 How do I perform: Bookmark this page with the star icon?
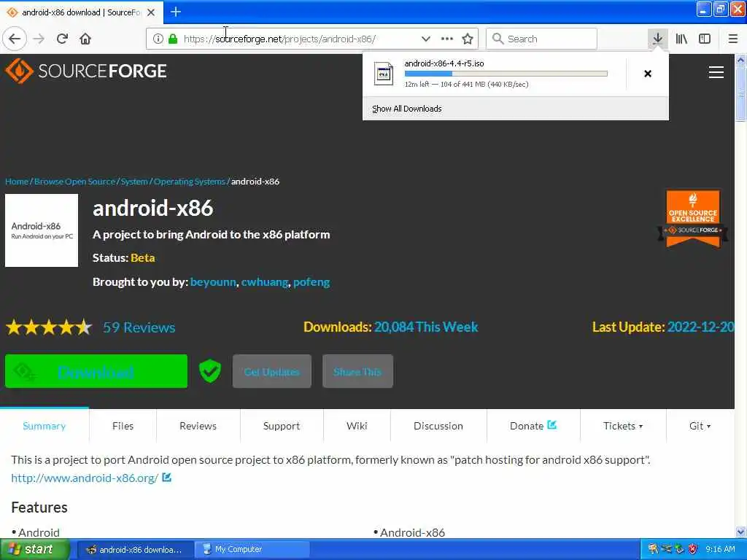pyautogui.click(x=468, y=39)
